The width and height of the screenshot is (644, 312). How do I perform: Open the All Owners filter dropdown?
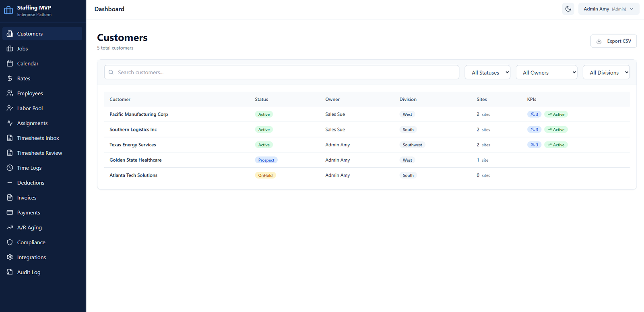546,73
